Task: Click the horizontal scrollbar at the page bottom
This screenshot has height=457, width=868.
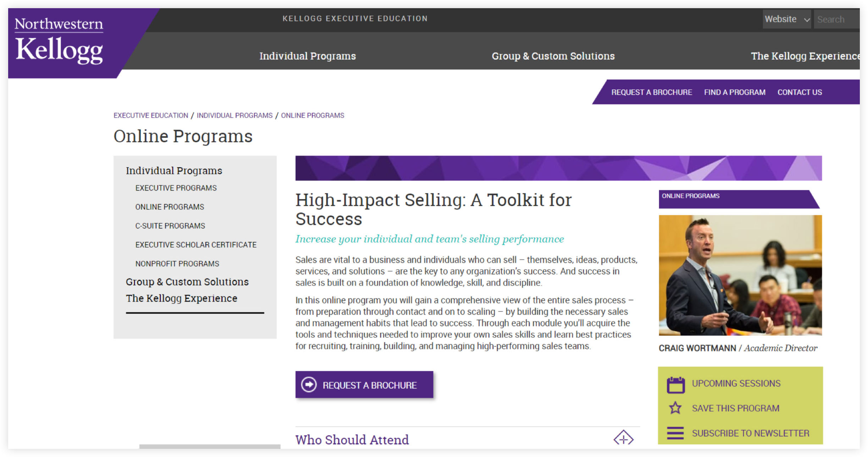Action: [210, 446]
